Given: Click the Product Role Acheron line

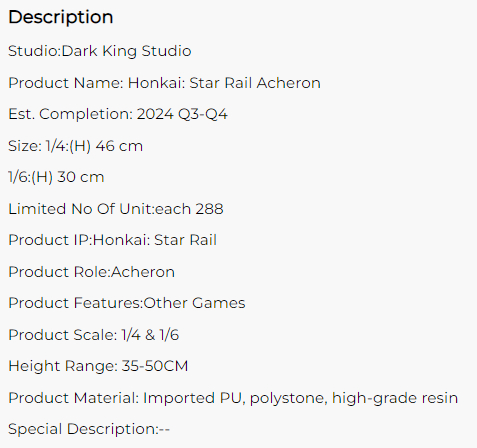Looking at the screenshot, I should (92, 272).
